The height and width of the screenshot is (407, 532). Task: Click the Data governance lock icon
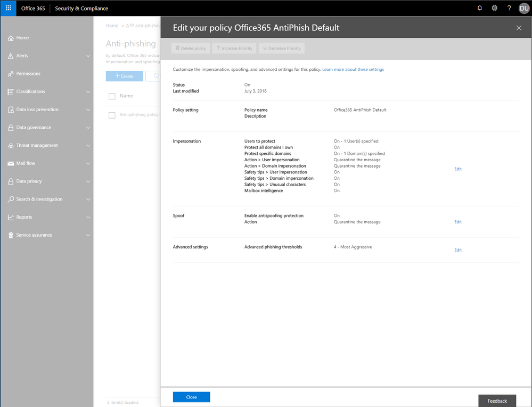pos(11,128)
